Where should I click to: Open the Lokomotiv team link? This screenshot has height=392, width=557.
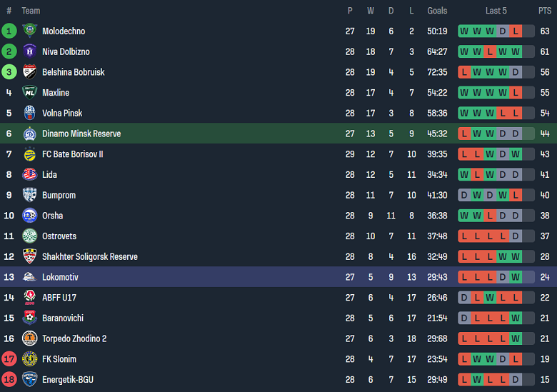point(60,277)
